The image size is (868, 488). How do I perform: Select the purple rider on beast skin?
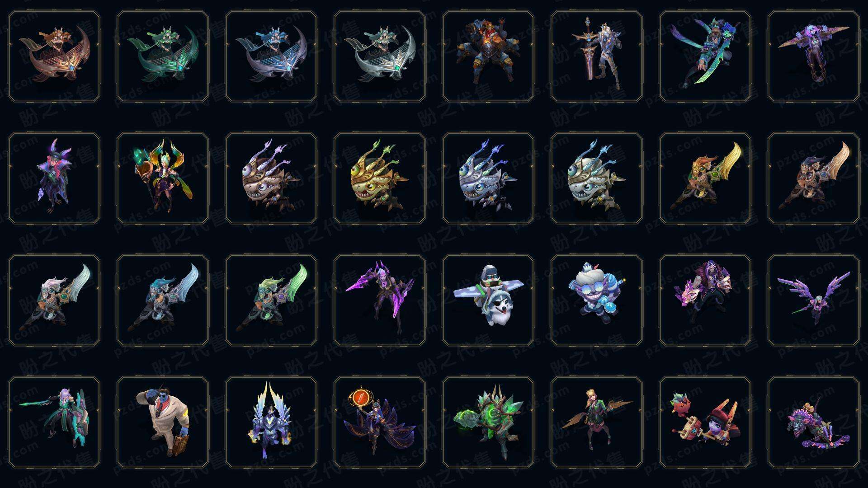814,422
